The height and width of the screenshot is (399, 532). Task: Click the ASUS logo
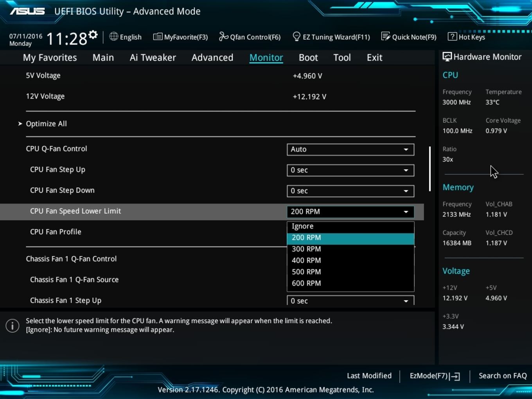27,11
